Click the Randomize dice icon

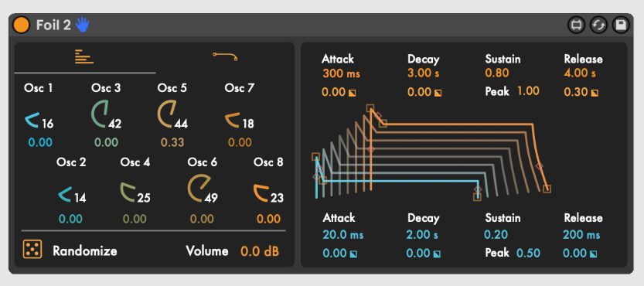[32, 250]
